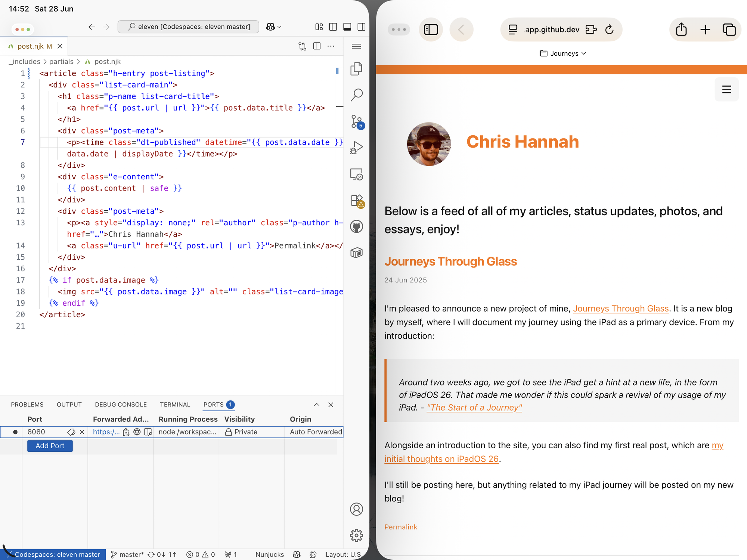Open the Remote Explorer icon
The image size is (747, 560).
click(356, 174)
